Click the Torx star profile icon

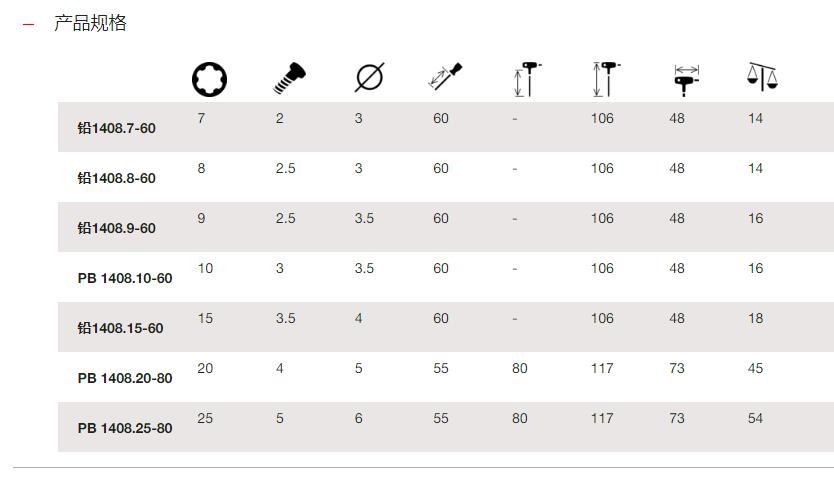pos(209,80)
